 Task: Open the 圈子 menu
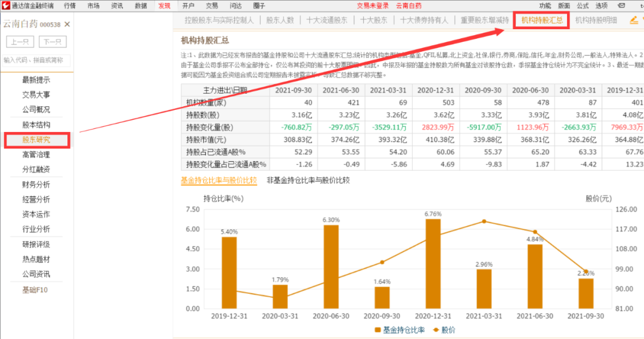pos(259,6)
